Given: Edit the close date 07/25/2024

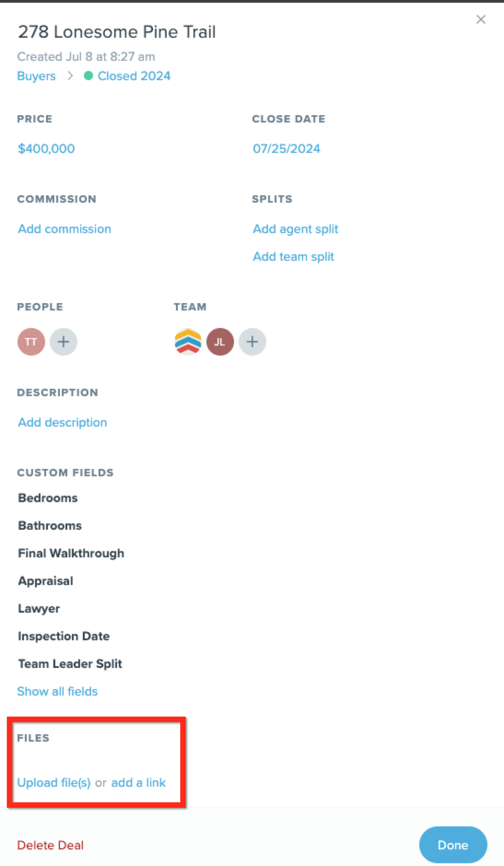Looking at the screenshot, I should [x=287, y=149].
